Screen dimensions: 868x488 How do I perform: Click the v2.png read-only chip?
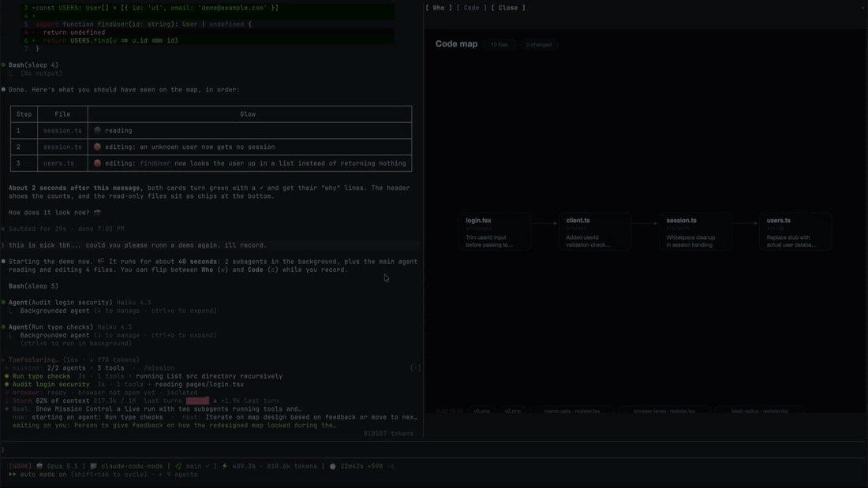pos(513,411)
